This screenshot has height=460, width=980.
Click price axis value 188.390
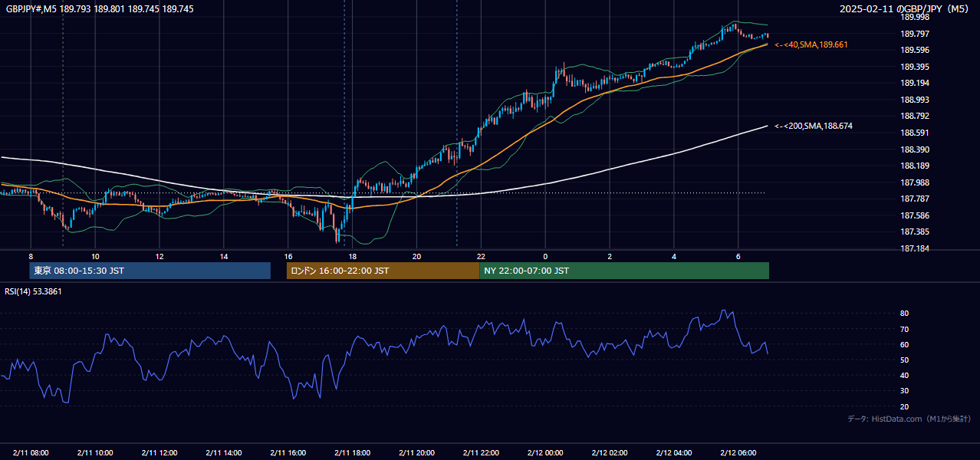coord(915,149)
